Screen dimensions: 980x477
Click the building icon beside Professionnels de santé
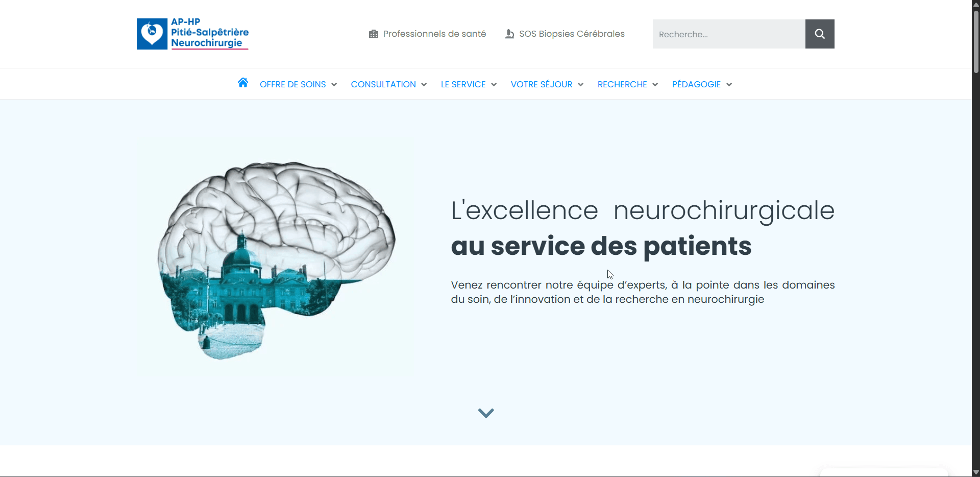point(374,34)
